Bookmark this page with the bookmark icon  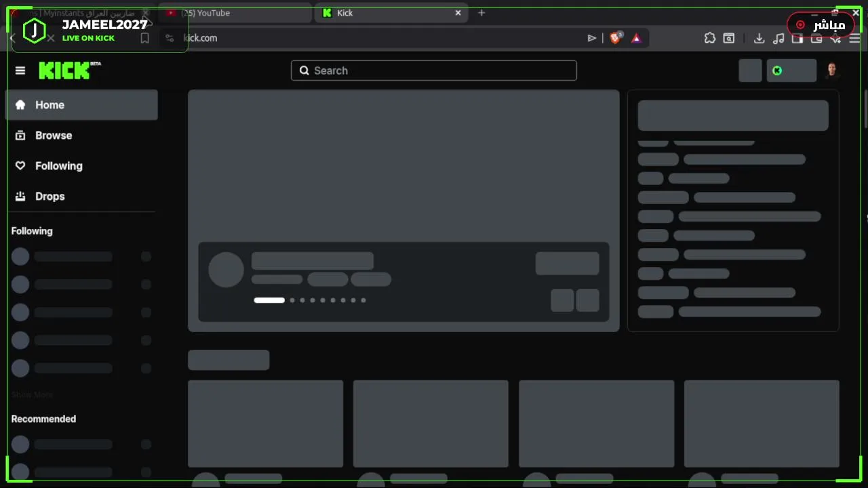coord(144,39)
